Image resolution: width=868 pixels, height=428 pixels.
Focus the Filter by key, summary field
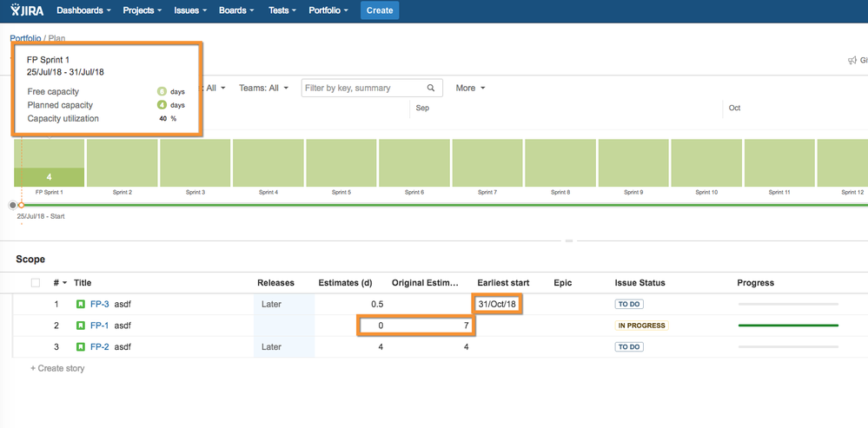[372, 88]
